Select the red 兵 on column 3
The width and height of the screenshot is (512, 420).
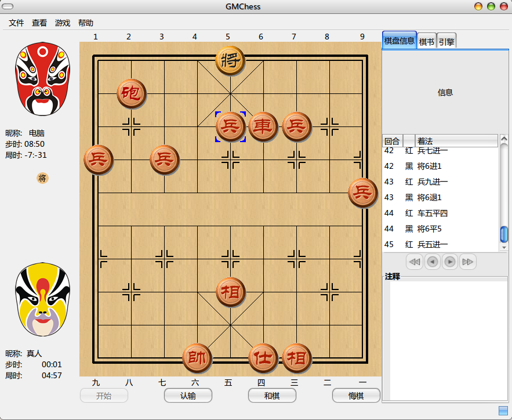pyautogui.click(x=164, y=160)
